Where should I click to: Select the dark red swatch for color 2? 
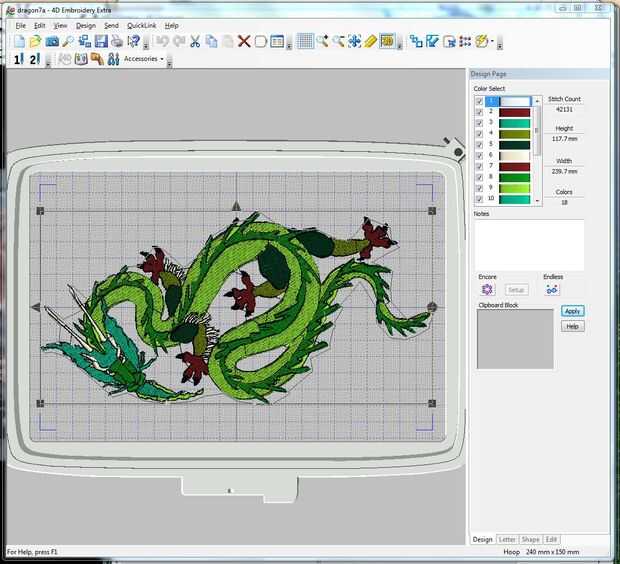pos(514,112)
